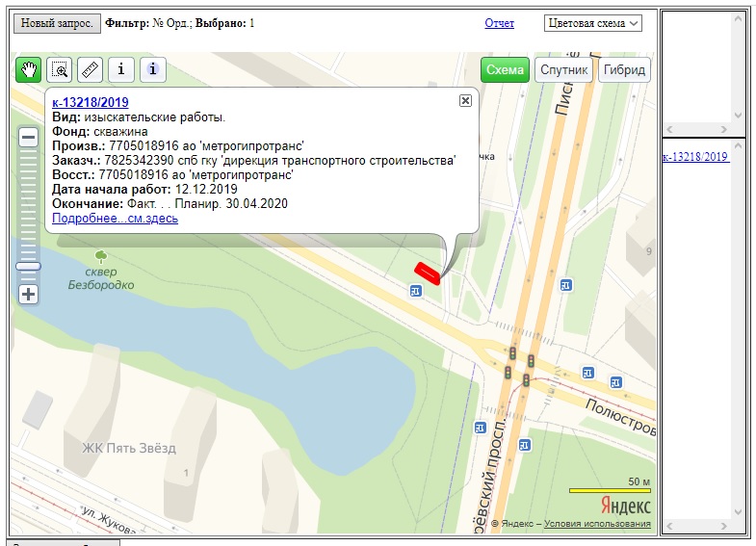Switch map to Спутник satellite view
The image size is (756, 546).
(x=563, y=69)
